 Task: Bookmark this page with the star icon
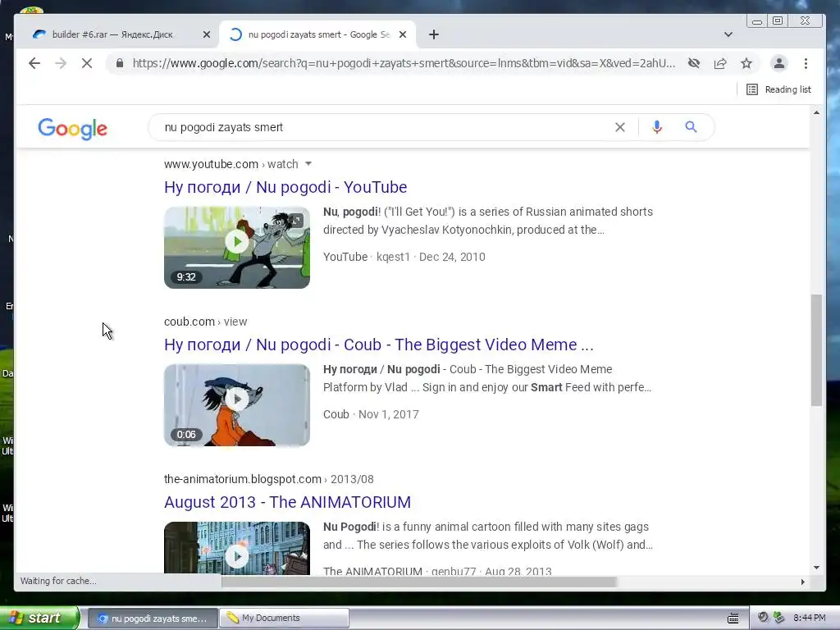pyautogui.click(x=746, y=63)
